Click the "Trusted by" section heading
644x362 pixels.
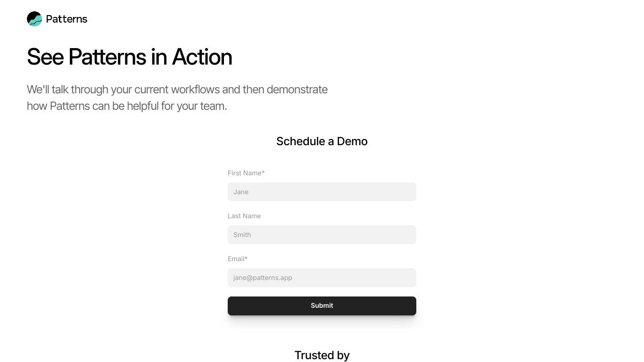(x=322, y=355)
